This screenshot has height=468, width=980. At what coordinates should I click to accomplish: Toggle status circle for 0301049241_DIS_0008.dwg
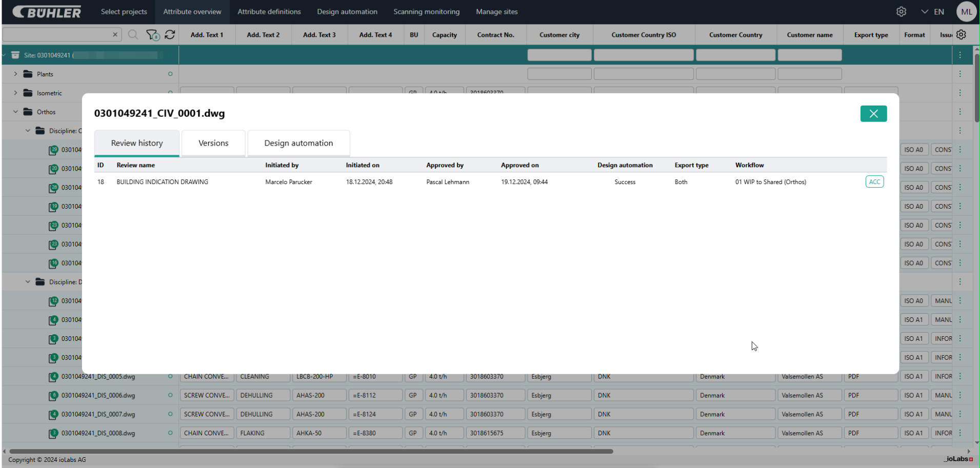point(170,433)
